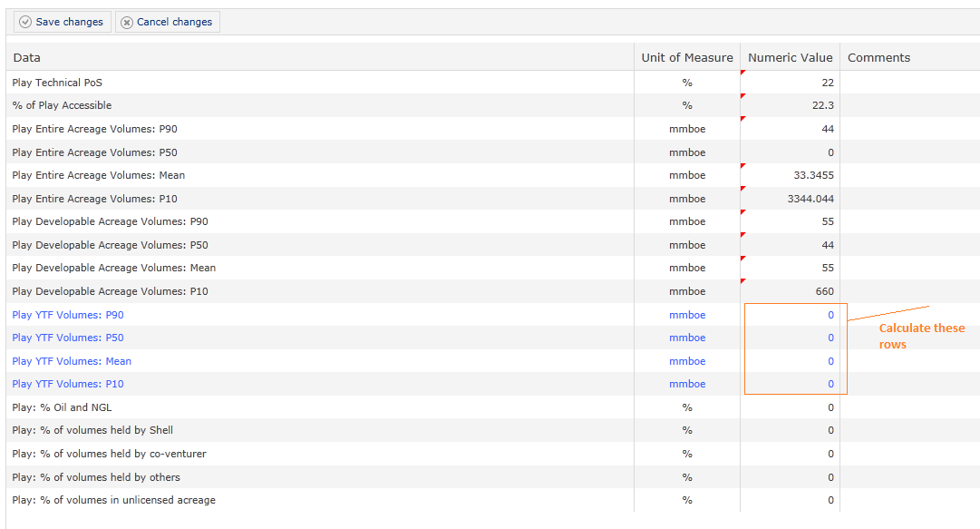Open the Play YTF Volumes: P50 link
The width and height of the screenshot is (980, 529).
68,338
